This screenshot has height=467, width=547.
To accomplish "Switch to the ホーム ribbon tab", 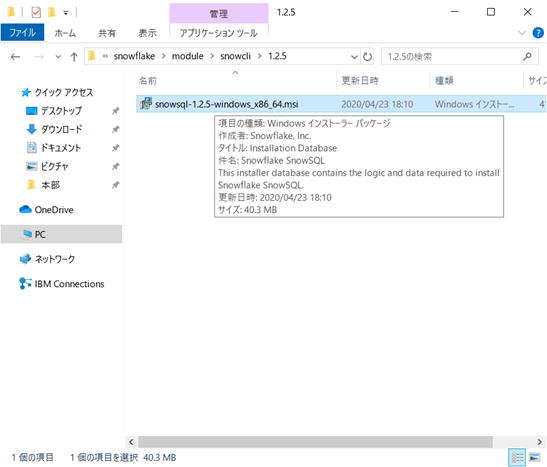I will tap(65, 33).
